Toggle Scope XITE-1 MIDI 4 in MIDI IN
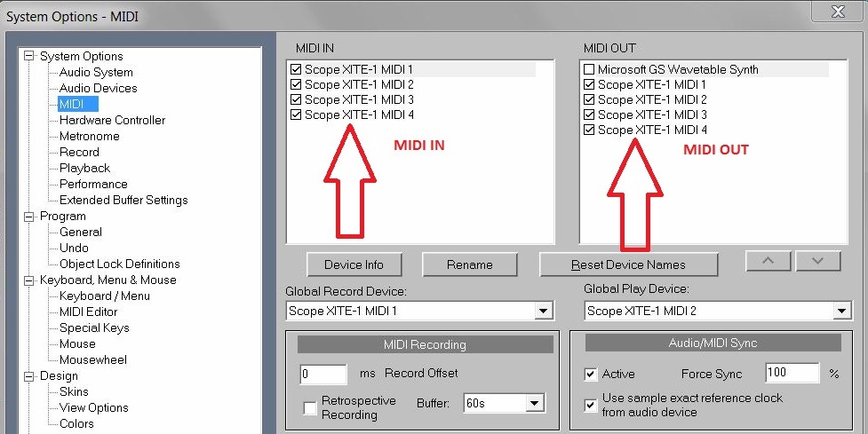Image resolution: width=868 pixels, height=434 pixels. (x=296, y=114)
